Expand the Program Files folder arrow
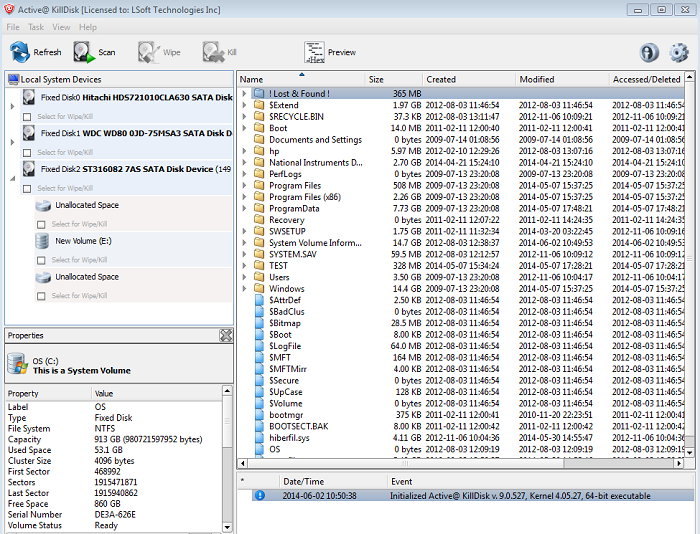Image resolution: width=700 pixels, height=534 pixels. pos(245,185)
